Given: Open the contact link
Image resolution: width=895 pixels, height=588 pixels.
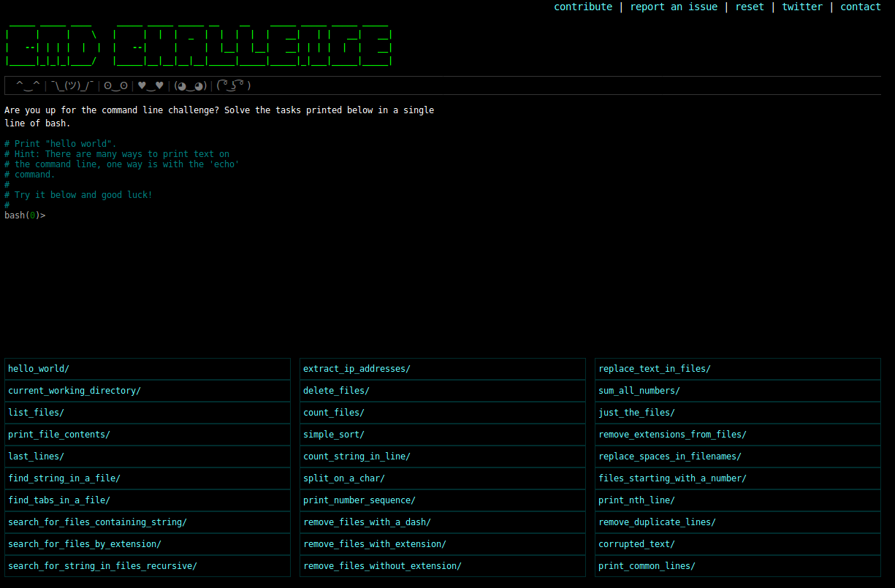Looking at the screenshot, I should point(861,7).
